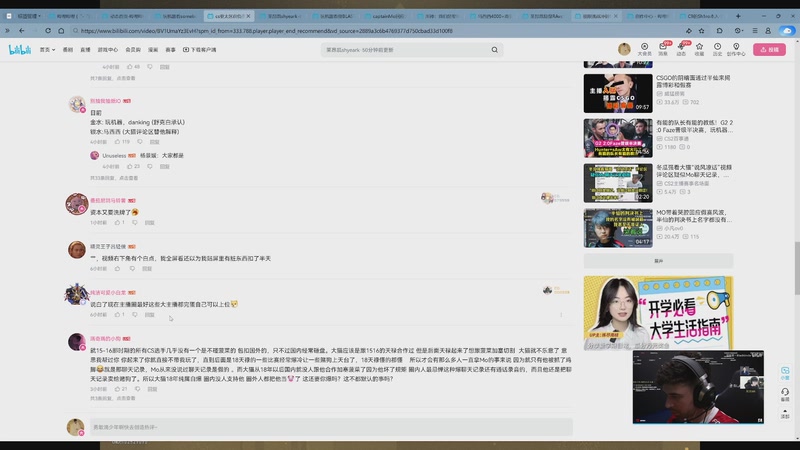Expand the 33 replies under the danking comment
This screenshot has width=800, height=450.
coord(114,178)
